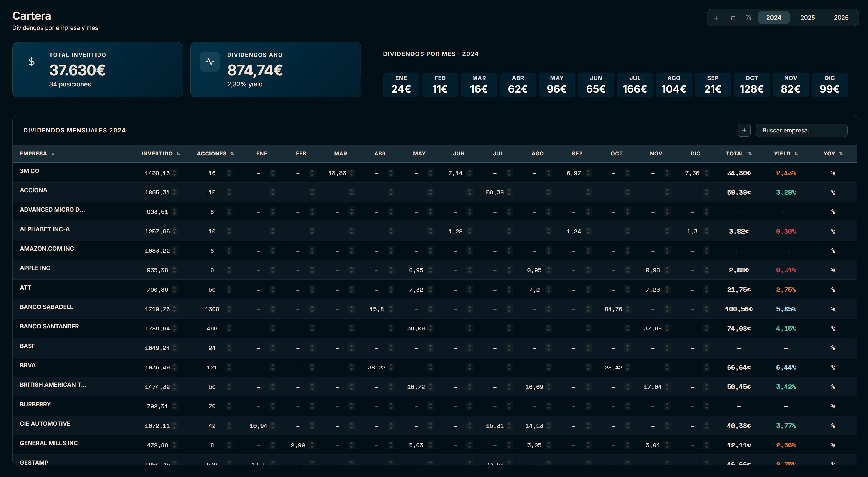Click ADVANCED MICRO D... company row name
This screenshot has height=477, width=868.
(52, 210)
